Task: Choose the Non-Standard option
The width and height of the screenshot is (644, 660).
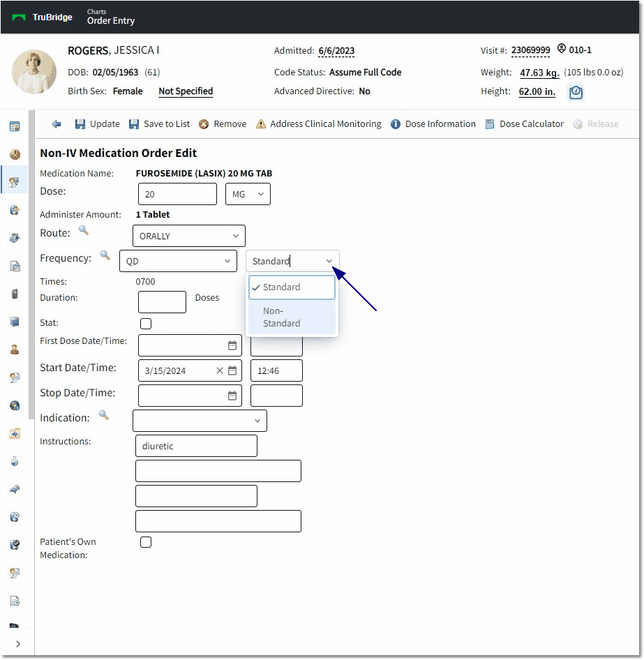Action: point(292,317)
